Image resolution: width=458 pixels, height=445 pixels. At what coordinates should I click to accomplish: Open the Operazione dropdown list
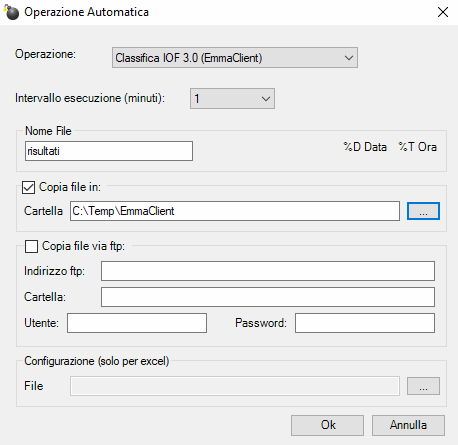pyautogui.click(x=235, y=58)
